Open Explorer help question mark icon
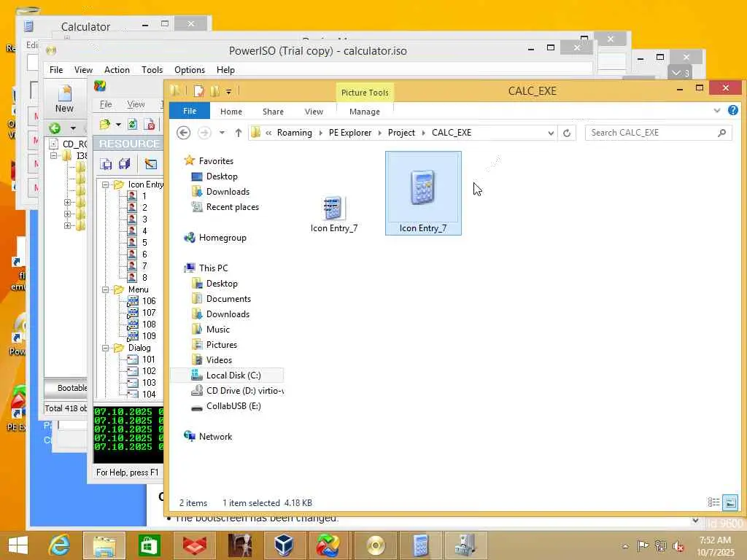The width and height of the screenshot is (747, 560). 732,111
